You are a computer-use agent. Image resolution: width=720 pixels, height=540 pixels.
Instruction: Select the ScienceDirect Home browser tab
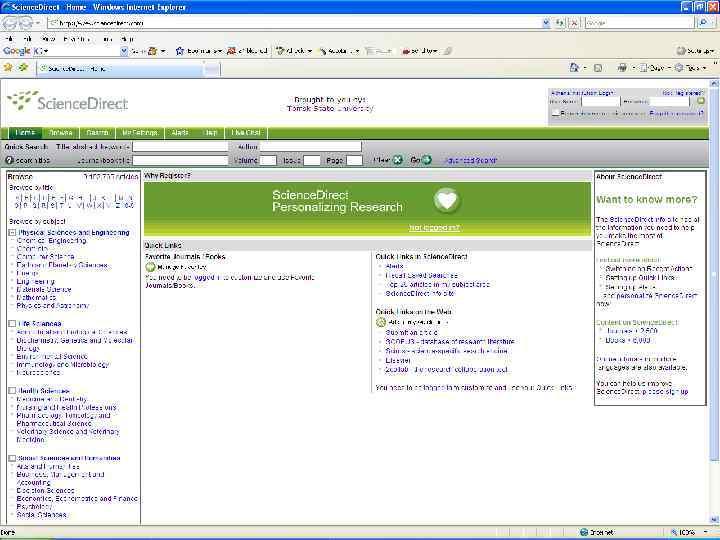tap(120, 68)
